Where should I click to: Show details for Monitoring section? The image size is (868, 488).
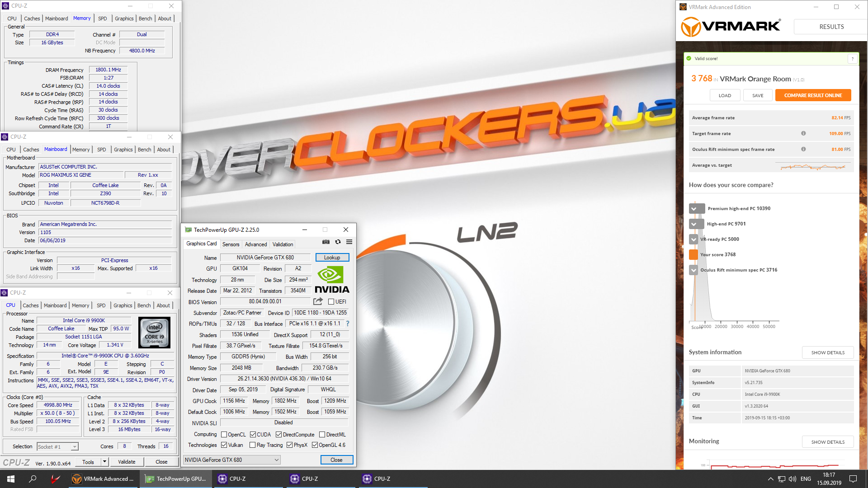pos(828,442)
